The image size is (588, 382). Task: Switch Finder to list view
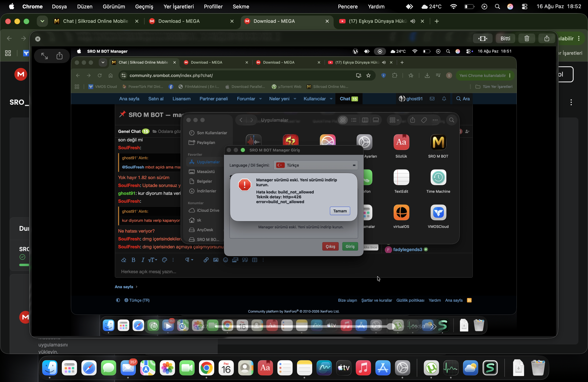coord(354,120)
